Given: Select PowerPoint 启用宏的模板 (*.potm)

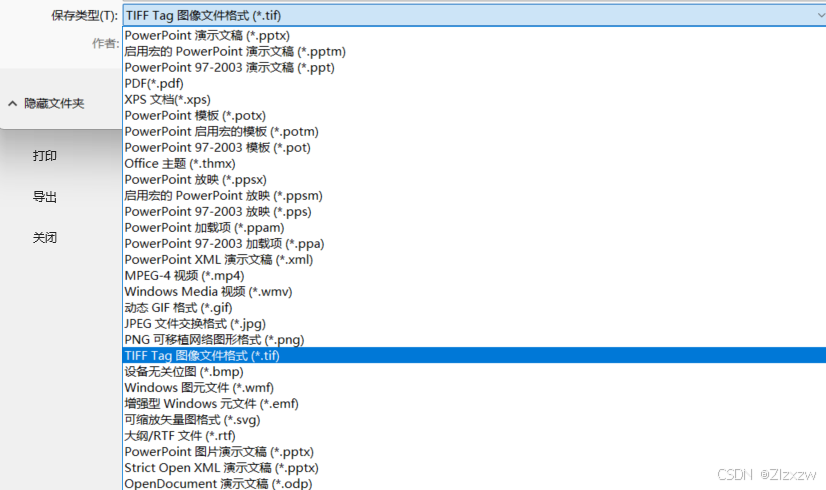Looking at the screenshot, I should (x=474, y=132).
